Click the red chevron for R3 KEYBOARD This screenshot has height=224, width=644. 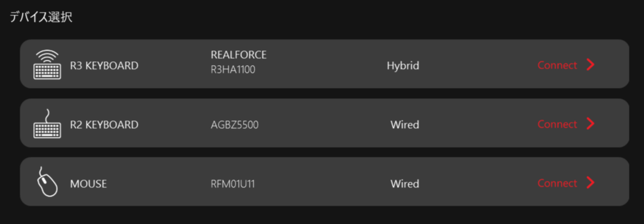(x=590, y=65)
